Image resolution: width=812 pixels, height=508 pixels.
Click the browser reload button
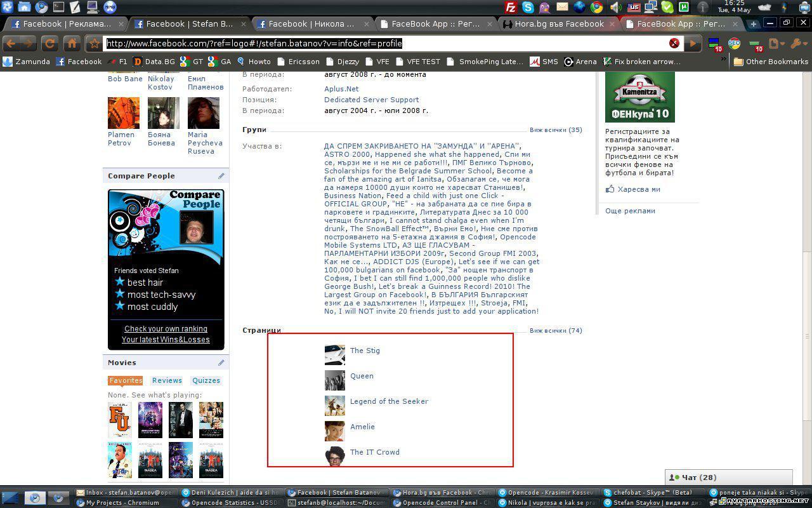pyautogui.click(x=49, y=43)
